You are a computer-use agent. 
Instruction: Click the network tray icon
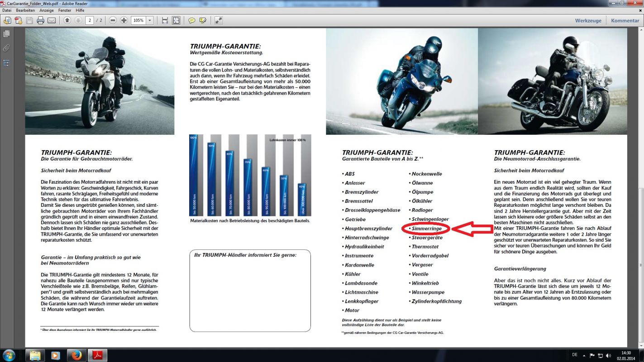pos(601,355)
